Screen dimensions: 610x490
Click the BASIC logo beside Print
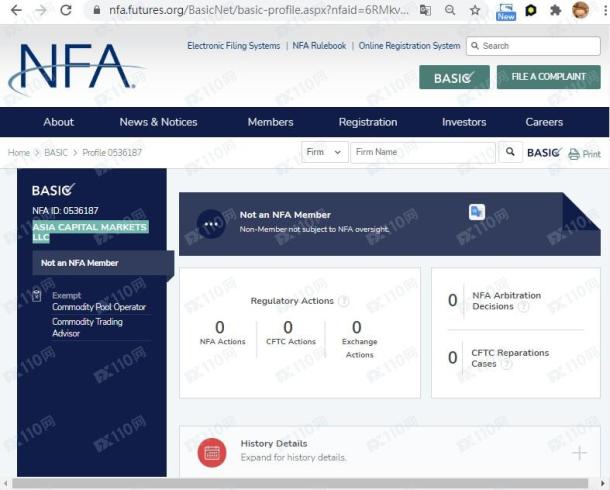[x=545, y=152]
